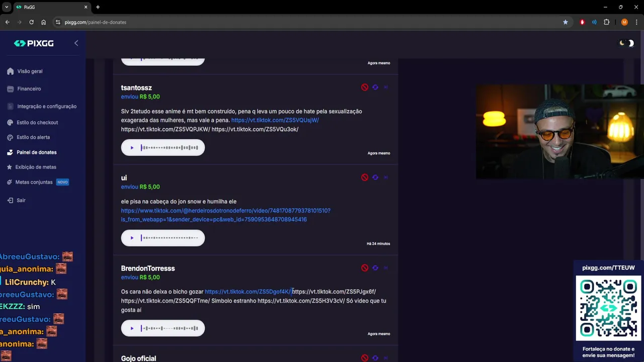Select the PixGG browser tab
Image resolution: width=644 pixels, height=362 pixels.
51,7
